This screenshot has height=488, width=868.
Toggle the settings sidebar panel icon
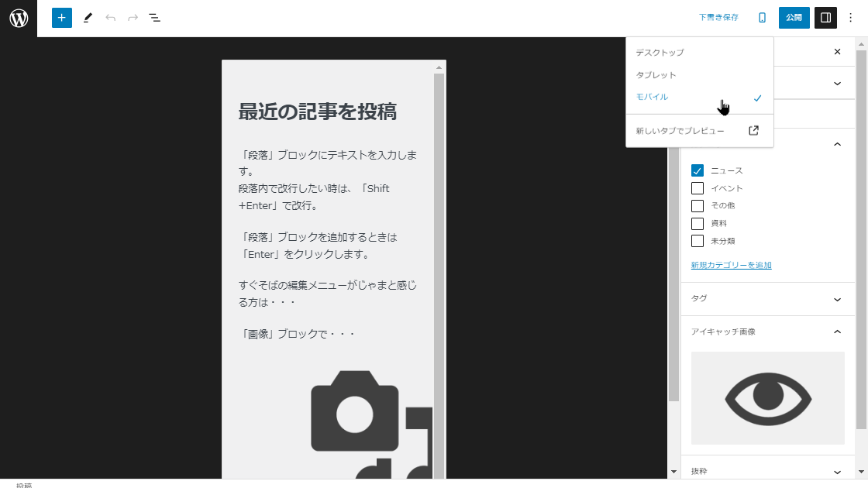(x=825, y=18)
